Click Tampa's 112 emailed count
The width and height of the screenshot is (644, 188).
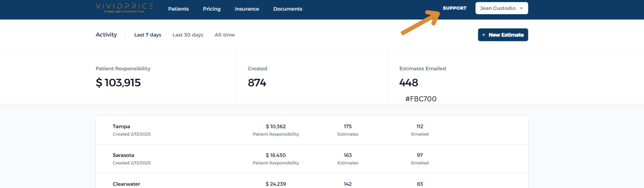coord(420,127)
